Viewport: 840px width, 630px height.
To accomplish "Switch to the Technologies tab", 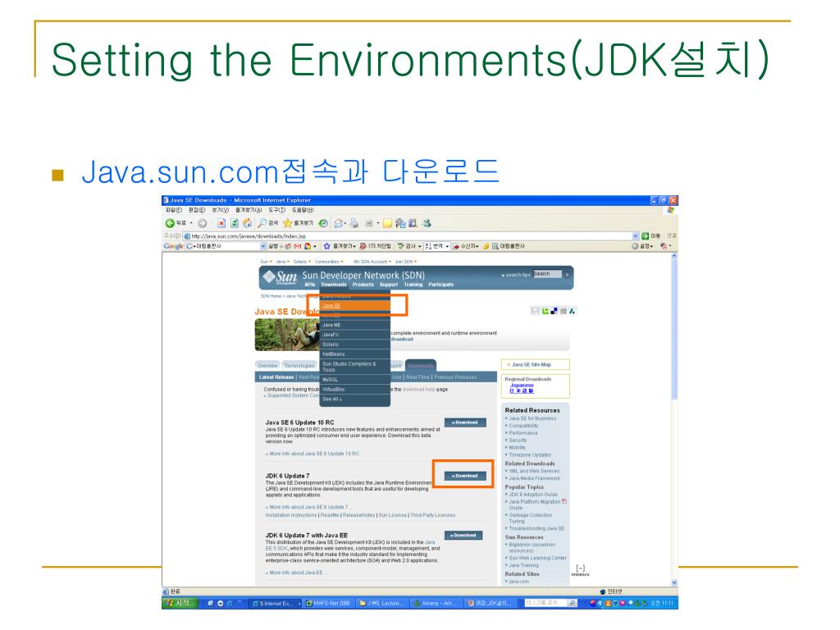I will 299,365.
